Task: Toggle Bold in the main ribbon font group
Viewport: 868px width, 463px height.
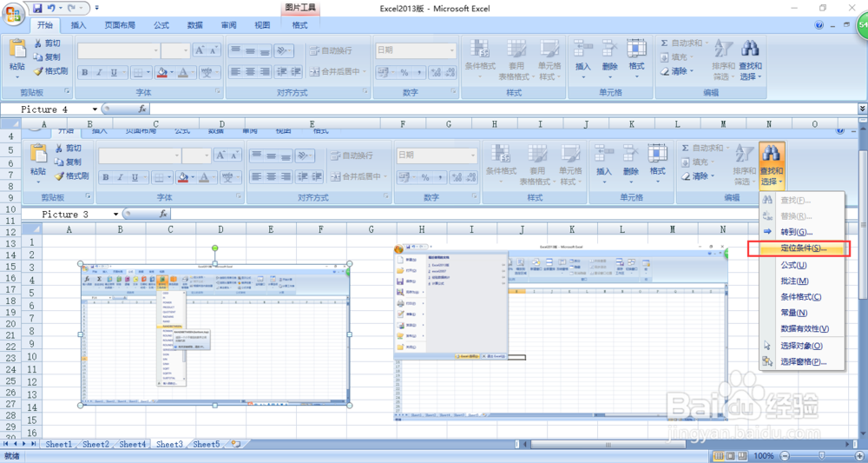Action: pyautogui.click(x=85, y=72)
